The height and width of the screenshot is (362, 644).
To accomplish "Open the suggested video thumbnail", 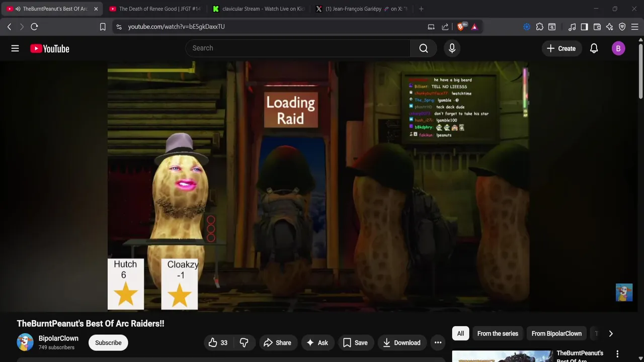I will coord(502,356).
